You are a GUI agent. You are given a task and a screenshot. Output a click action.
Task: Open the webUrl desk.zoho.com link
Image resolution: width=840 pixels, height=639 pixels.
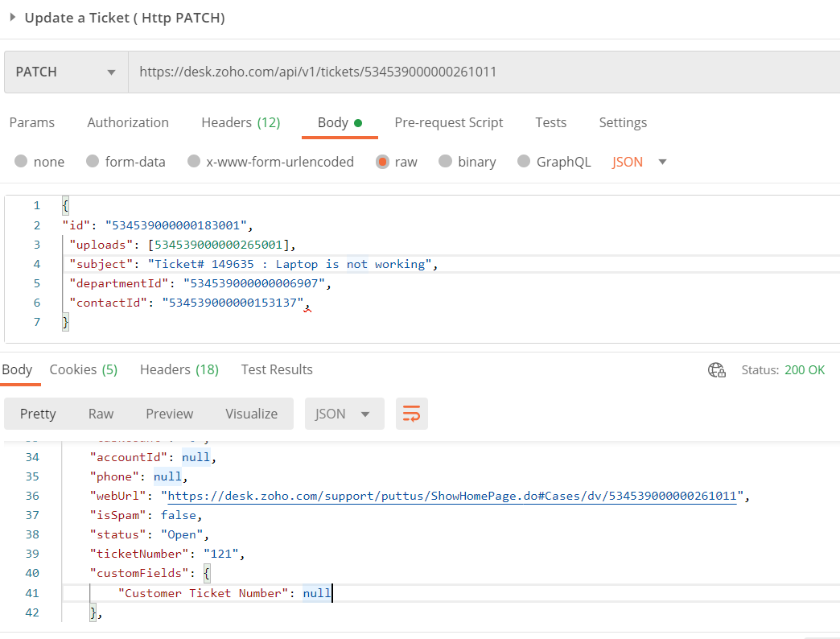point(451,496)
